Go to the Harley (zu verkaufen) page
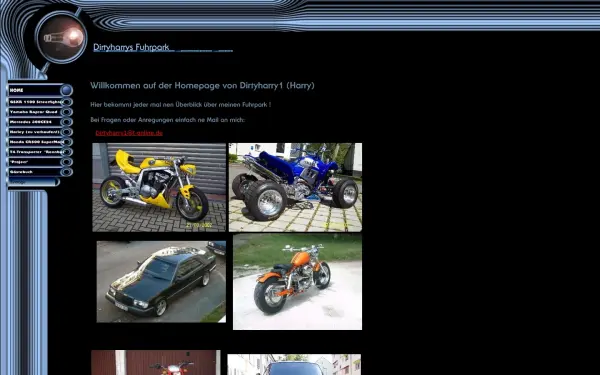 [35, 132]
